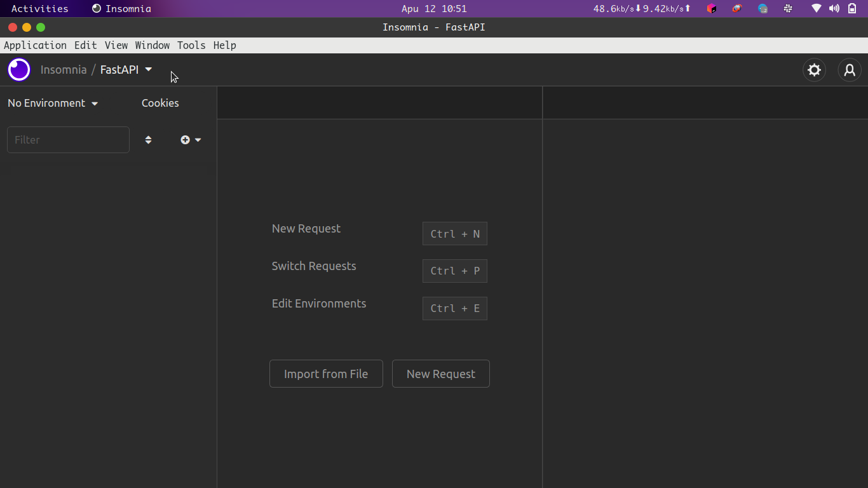Minimize the window with yellow button

[27, 27]
